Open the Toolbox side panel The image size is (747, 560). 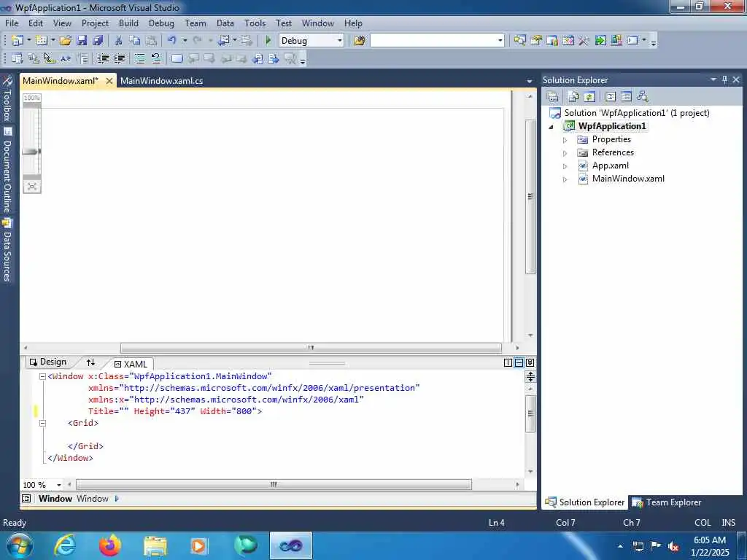pyautogui.click(x=7, y=98)
